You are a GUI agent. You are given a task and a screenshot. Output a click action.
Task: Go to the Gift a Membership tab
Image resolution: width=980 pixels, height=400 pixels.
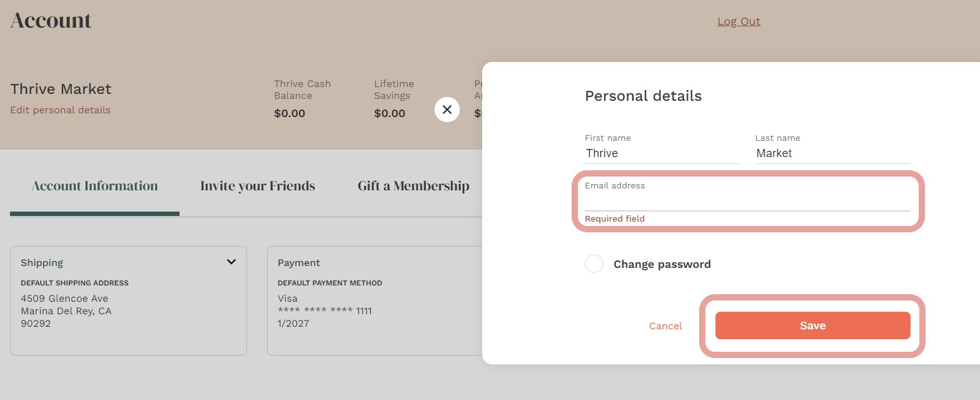coord(413,186)
